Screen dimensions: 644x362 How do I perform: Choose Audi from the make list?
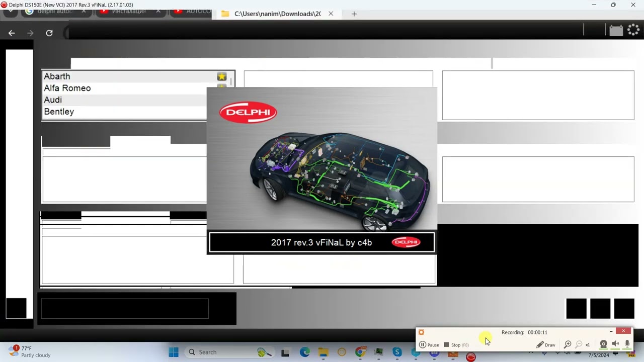[124, 100]
